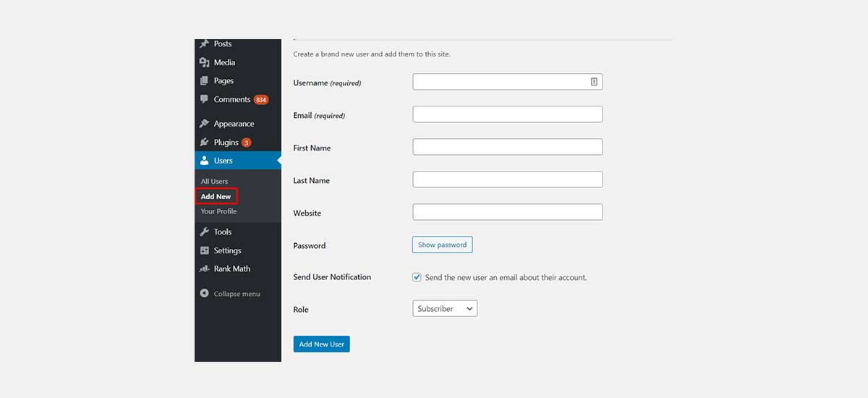Viewport: 868px width, 398px height.
Task: Click the Plugins plug icon
Action: [204, 143]
